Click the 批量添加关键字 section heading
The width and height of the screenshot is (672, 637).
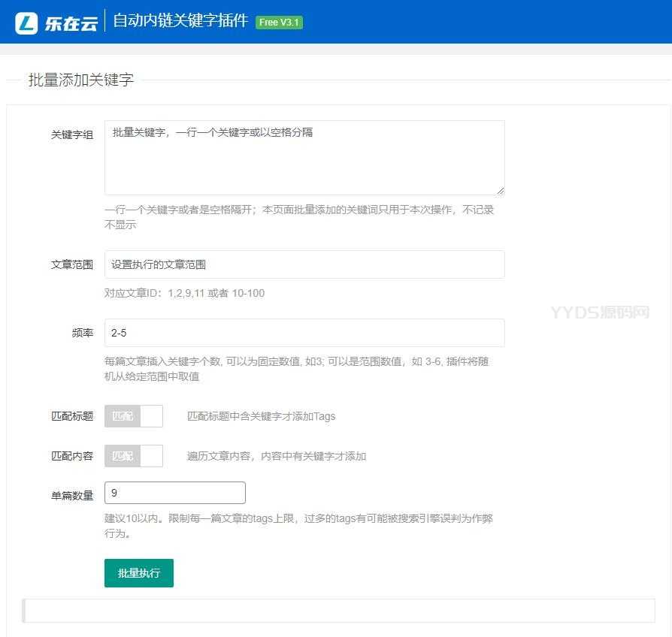coord(81,80)
